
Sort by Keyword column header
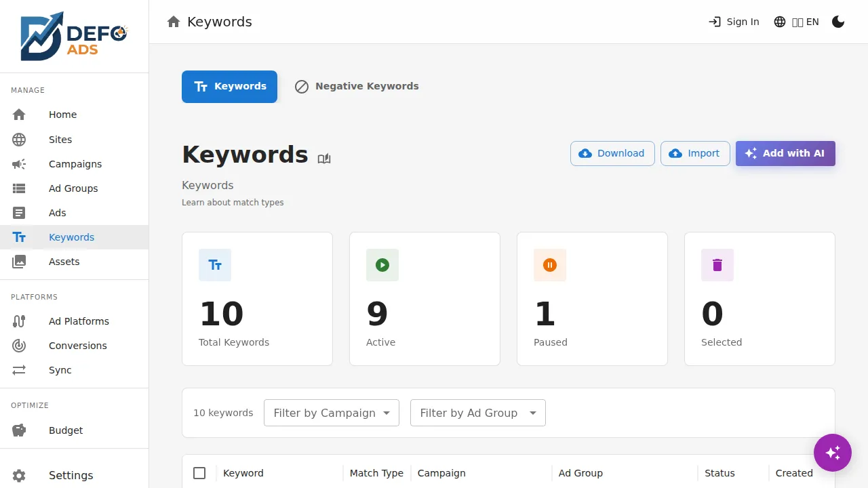[243, 473]
